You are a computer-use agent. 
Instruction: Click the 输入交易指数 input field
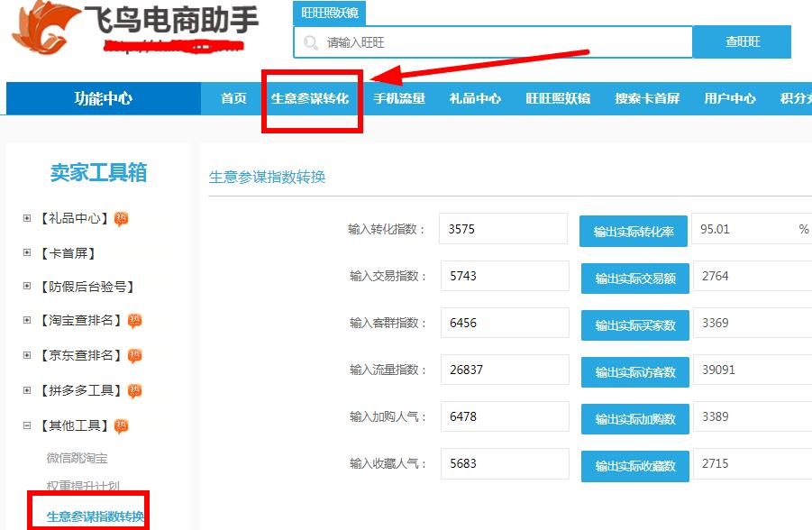[x=502, y=278]
